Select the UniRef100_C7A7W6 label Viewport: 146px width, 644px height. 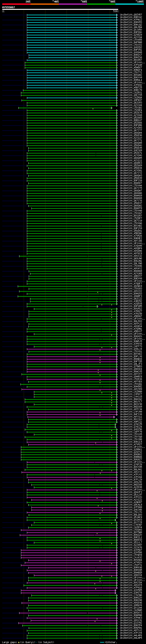(131, 595)
